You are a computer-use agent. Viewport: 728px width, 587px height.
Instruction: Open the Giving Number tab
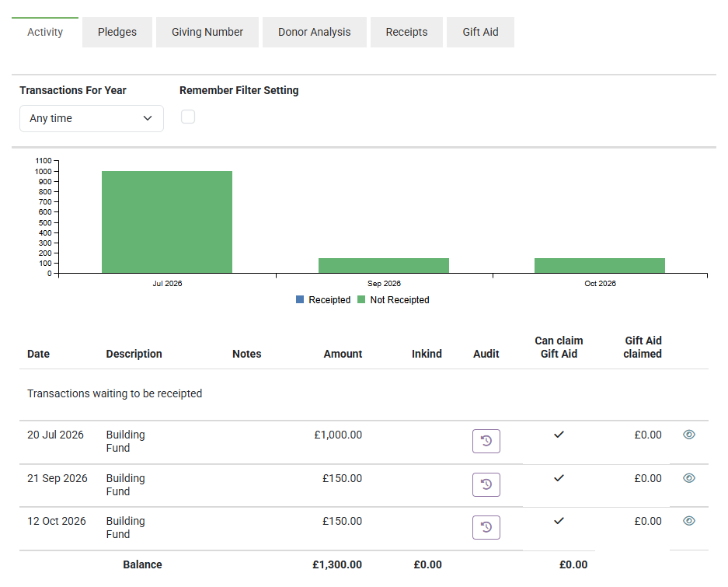pyautogui.click(x=207, y=32)
